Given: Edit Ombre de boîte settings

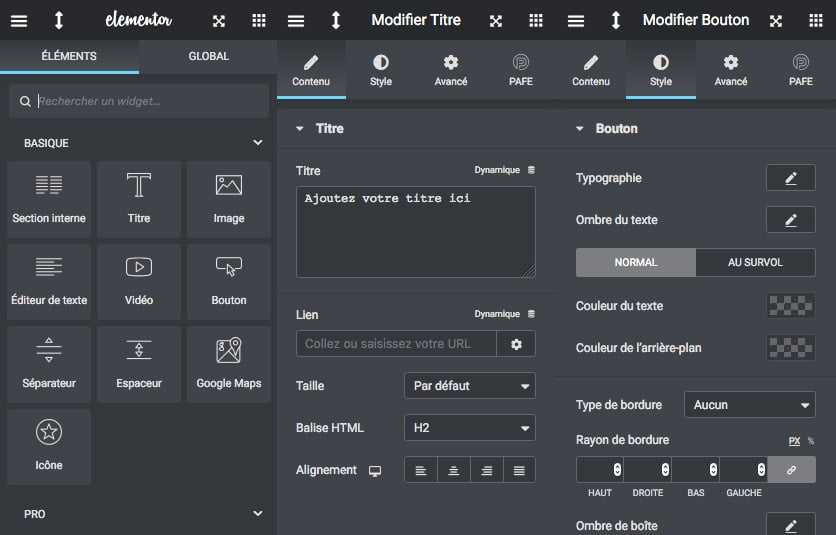Looking at the screenshot, I should click(791, 525).
